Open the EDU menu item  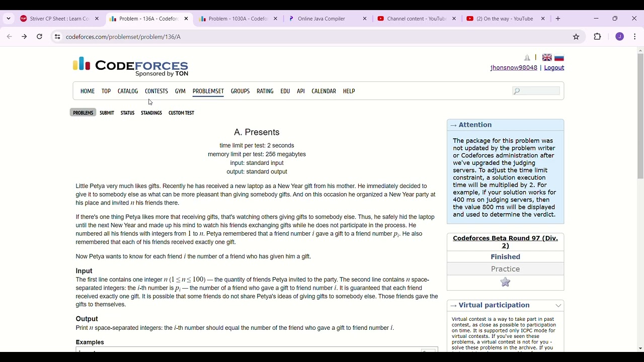click(x=285, y=91)
